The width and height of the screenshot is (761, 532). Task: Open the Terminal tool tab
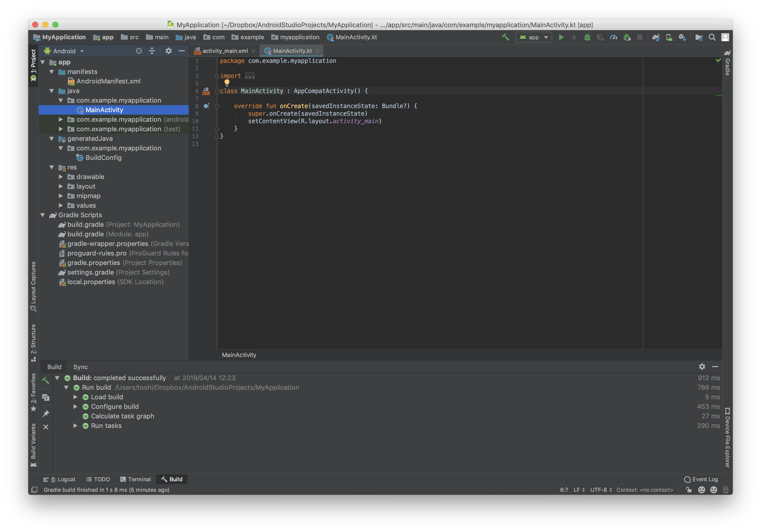click(x=136, y=479)
